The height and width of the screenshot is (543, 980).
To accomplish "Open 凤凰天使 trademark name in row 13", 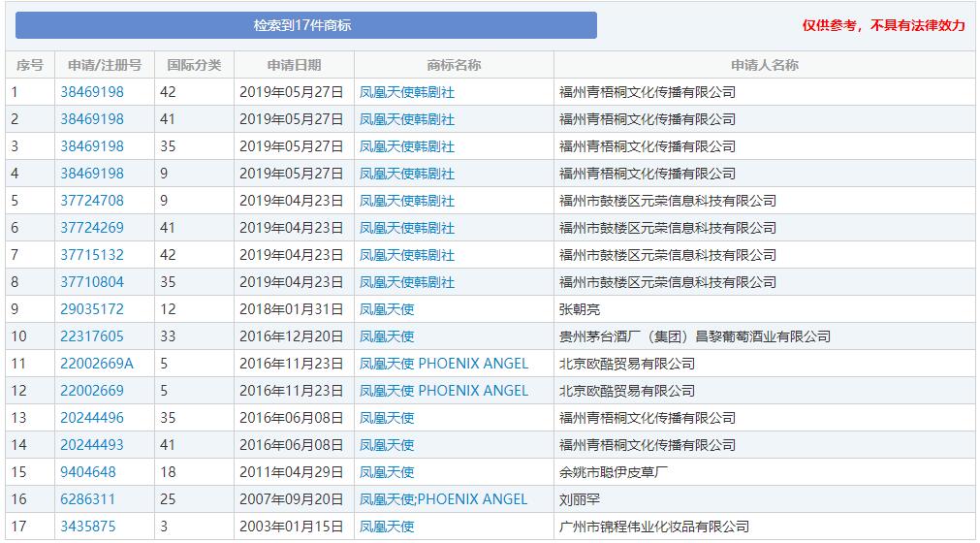I will (x=387, y=418).
